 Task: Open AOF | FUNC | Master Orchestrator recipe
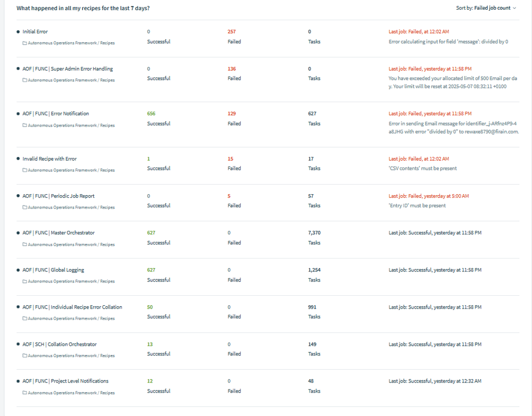click(x=59, y=233)
